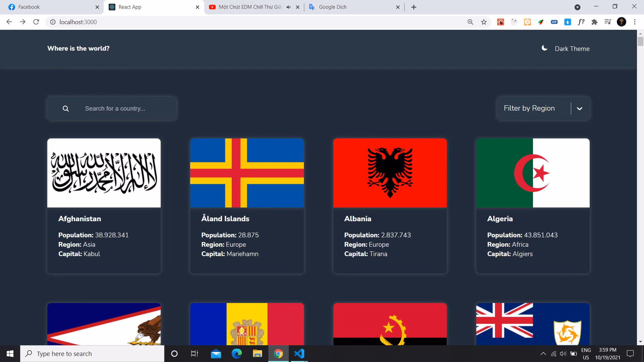
Task: Click the Åland Islands country name
Action: click(x=225, y=219)
